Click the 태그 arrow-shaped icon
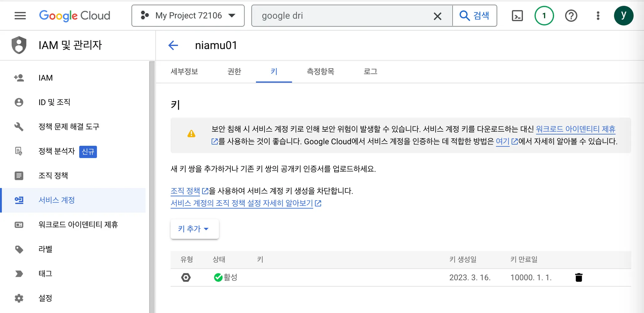644x313 pixels. (x=19, y=274)
